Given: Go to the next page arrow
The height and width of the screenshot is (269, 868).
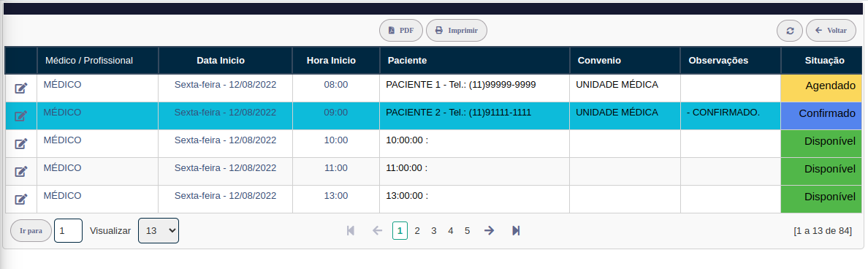Looking at the screenshot, I should [x=489, y=231].
